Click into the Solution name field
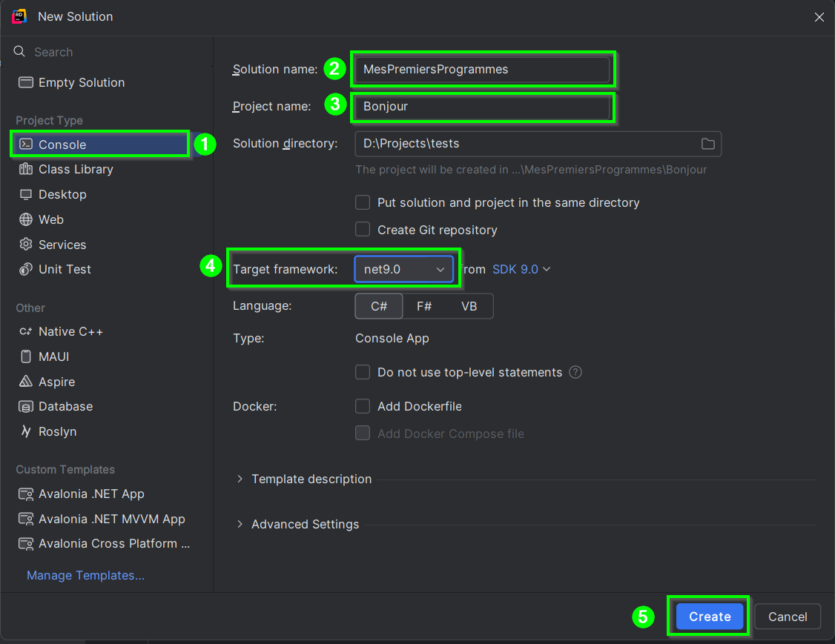The width and height of the screenshot is (835, 644). (x=482, y=69)
